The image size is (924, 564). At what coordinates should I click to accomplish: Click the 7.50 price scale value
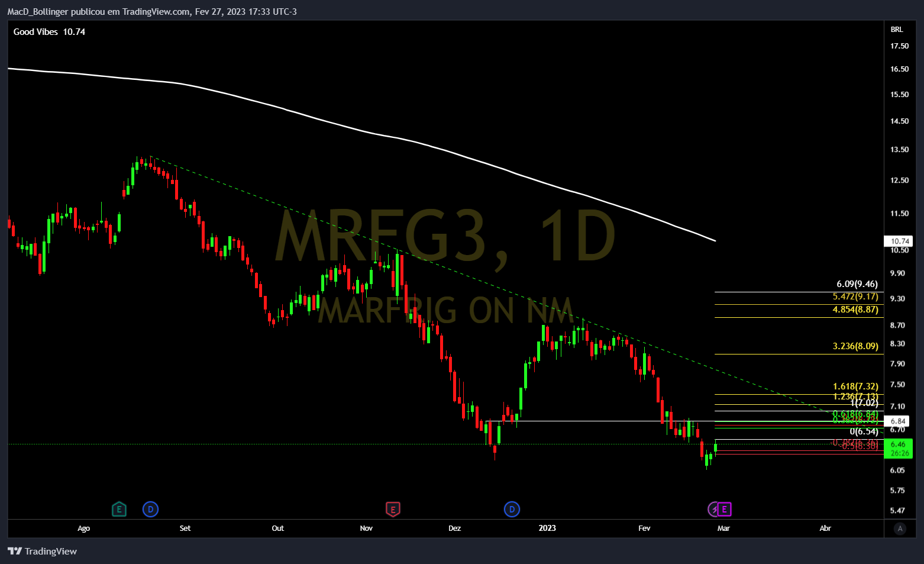click(x=897, y=385)
